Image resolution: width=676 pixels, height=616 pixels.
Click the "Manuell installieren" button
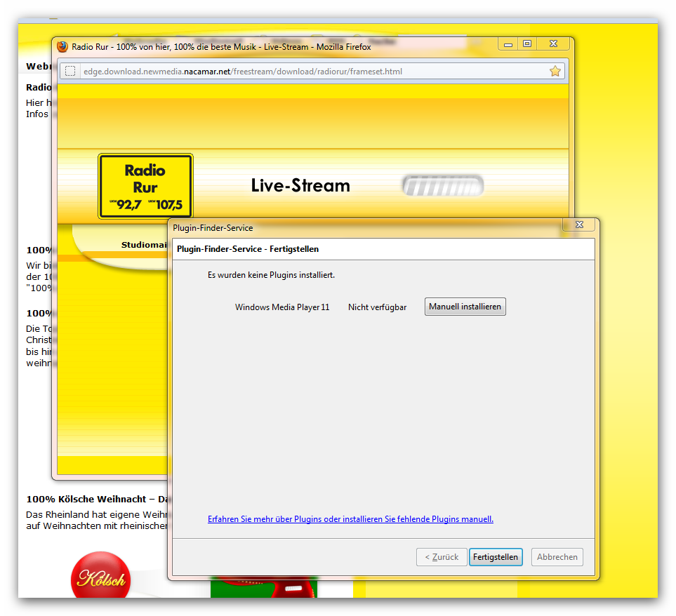click(x=465, y=307)
